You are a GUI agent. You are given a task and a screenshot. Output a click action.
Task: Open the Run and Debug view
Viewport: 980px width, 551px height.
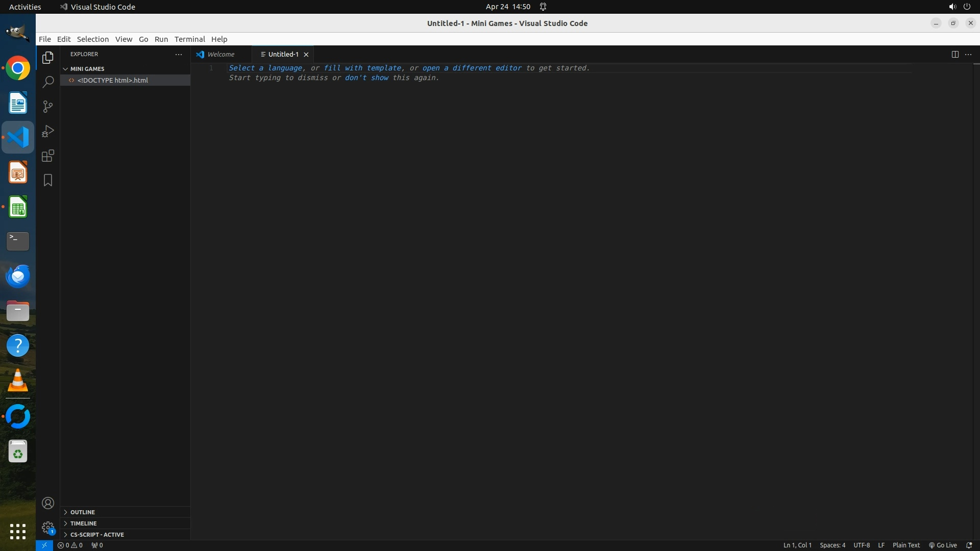point(48,131)
